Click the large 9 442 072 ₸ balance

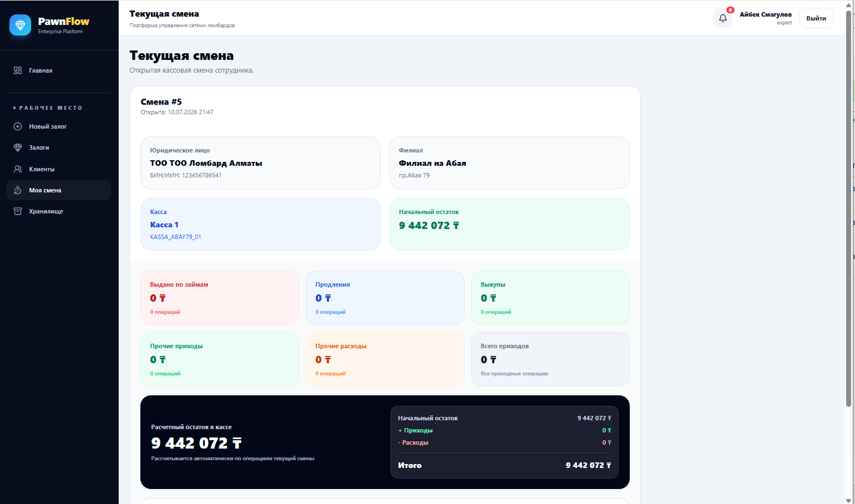[196, 443]
